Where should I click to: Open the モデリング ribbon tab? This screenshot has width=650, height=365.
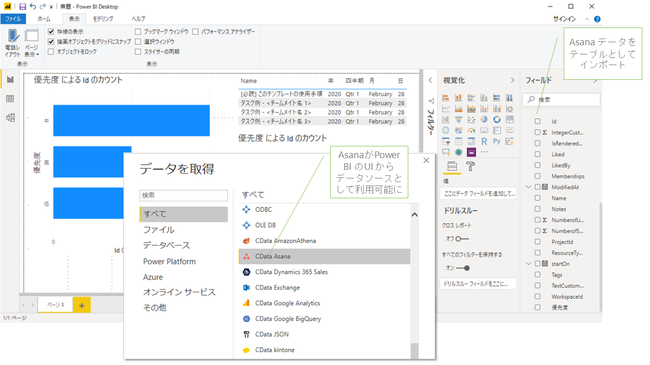103,19
